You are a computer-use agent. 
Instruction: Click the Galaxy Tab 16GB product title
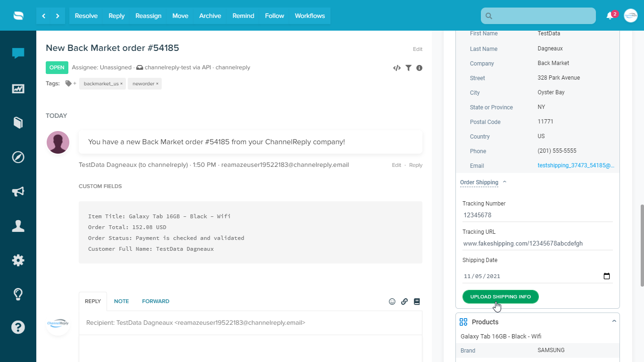[x=501, y=337]
